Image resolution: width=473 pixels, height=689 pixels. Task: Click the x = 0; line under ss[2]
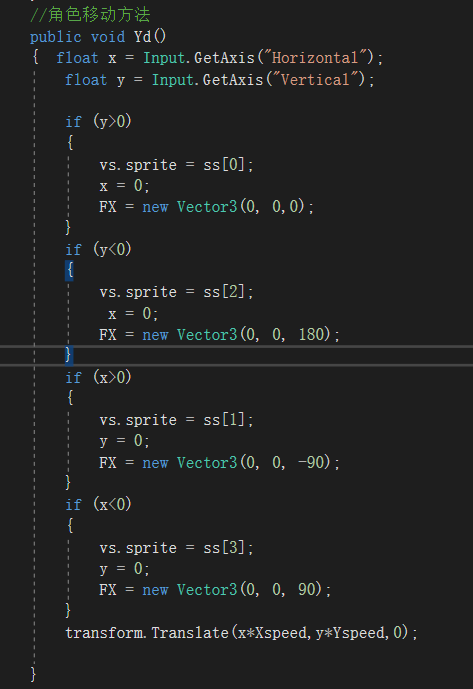click(133, 314)
